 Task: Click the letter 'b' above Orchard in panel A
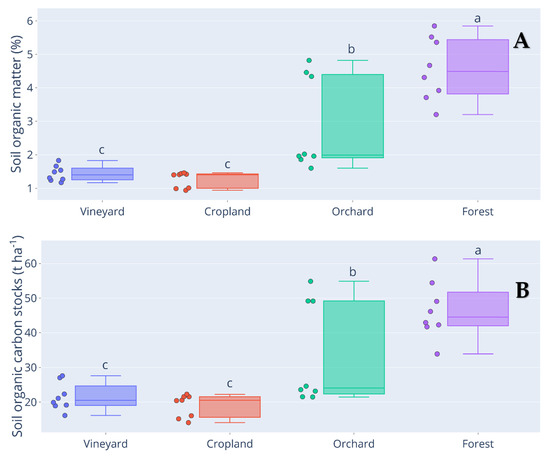[351, 49]
